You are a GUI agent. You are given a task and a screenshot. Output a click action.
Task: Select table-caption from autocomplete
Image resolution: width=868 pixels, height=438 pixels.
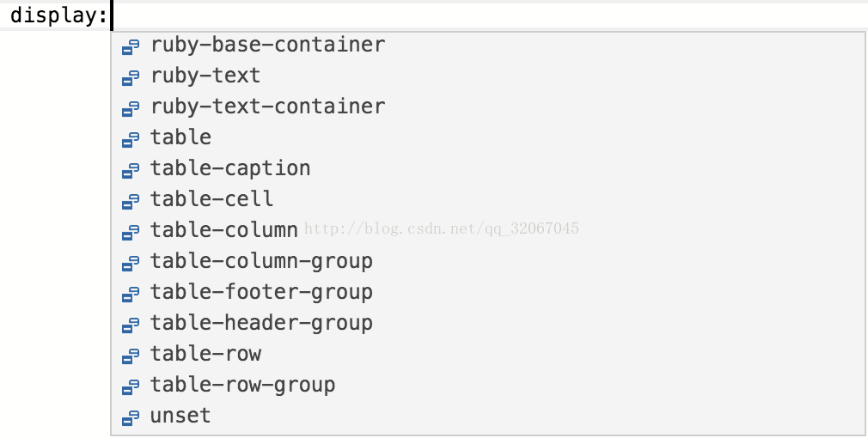click(x=488, y=168)
